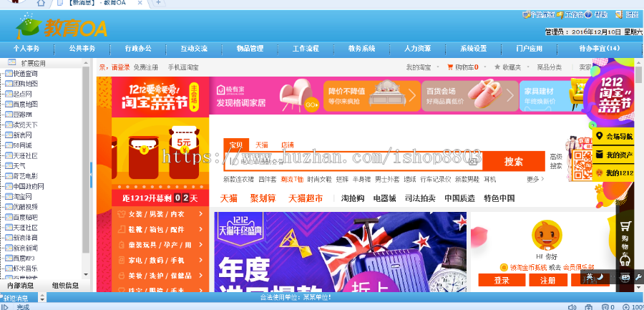
Task: Switch to the 内部消息 bottom tab
Action: [x=21, y=286]
